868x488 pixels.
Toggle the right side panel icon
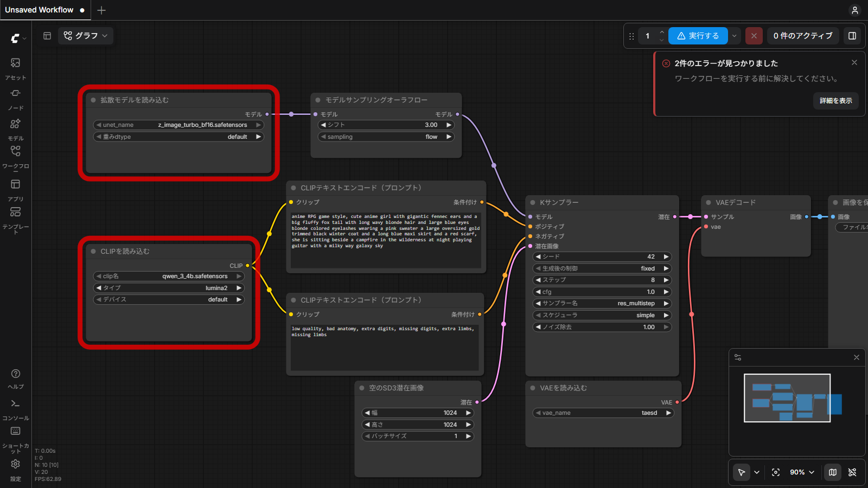click(x=852, y=36)
